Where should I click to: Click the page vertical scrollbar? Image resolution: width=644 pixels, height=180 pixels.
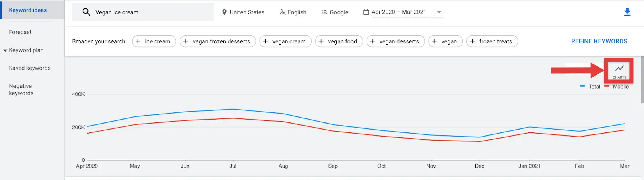[642, 81]
